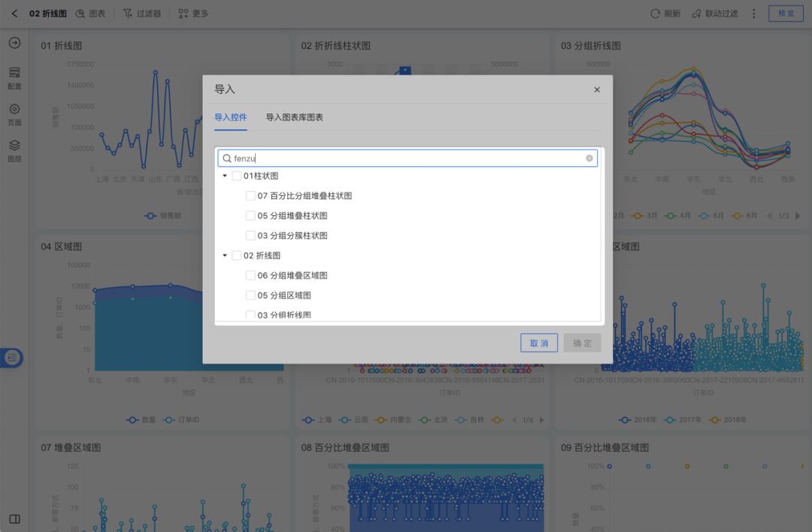Image resolution: width=812 pixels, height=532 pixels.
Task: Open the 配置 configuration panel in left sidebar
Action: click(x=14, y=79)
